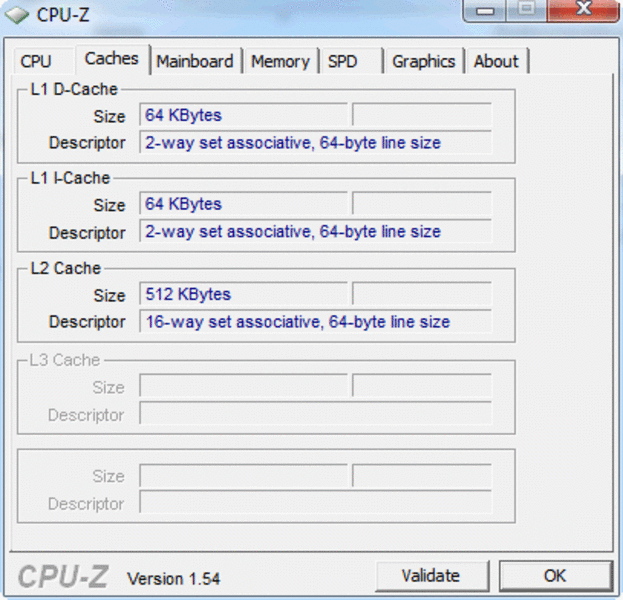Click the greyed L3 Cache group label
The height and width of the screenshot is (600, 623).
(x=65, y=360)
